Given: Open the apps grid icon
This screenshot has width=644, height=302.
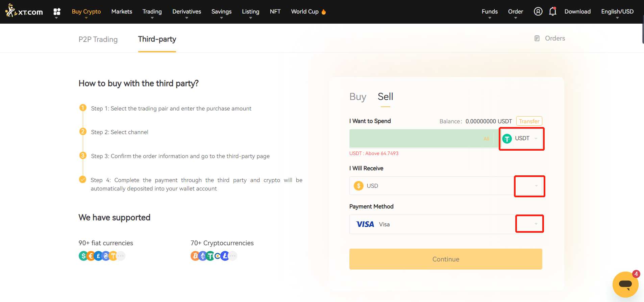Looking at the screenshot, I should (x=57, y=12).
